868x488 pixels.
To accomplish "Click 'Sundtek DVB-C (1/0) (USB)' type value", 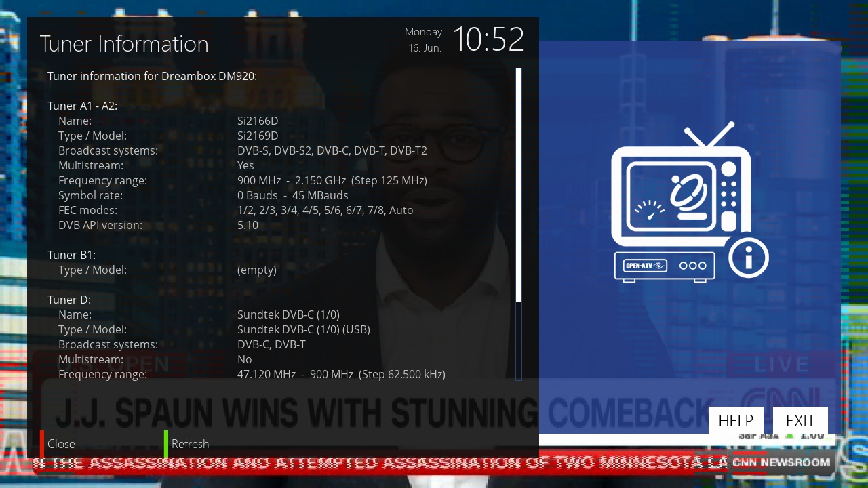I will pos(304,329).
